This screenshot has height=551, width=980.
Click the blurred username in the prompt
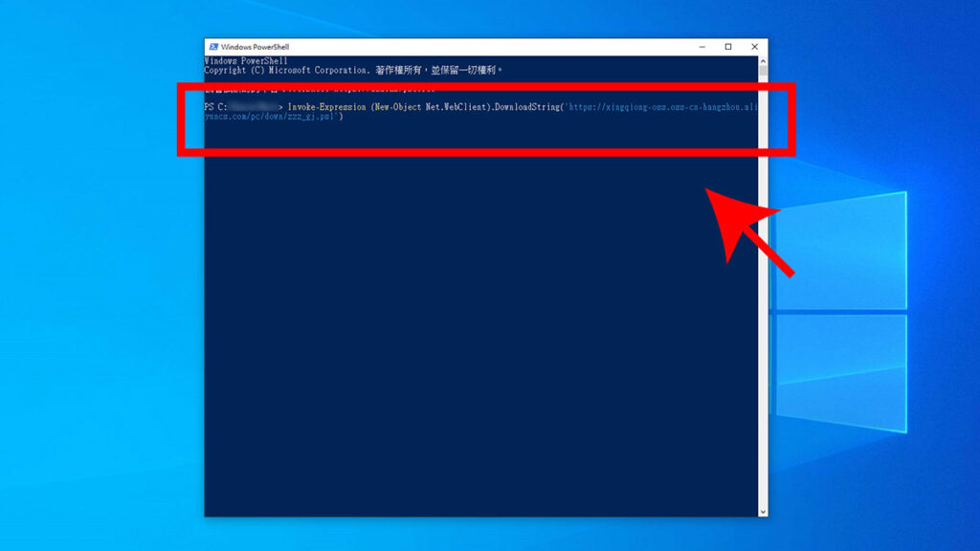(x=253, y=106)
